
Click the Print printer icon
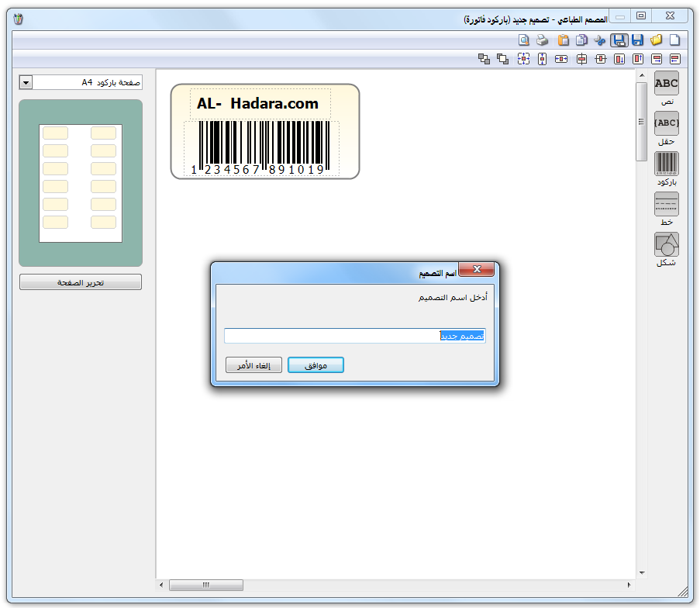(542, 40)
